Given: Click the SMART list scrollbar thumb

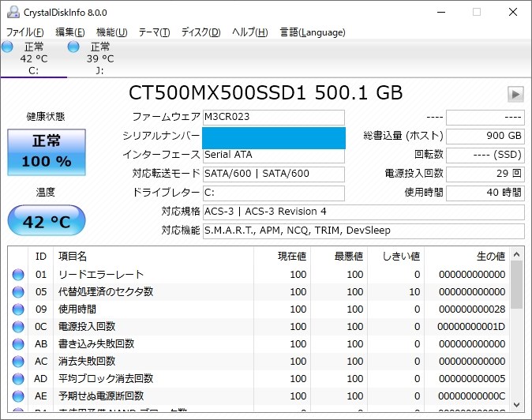Looking at the screenshot, I should pyautogui.click(x=516, y=285).
